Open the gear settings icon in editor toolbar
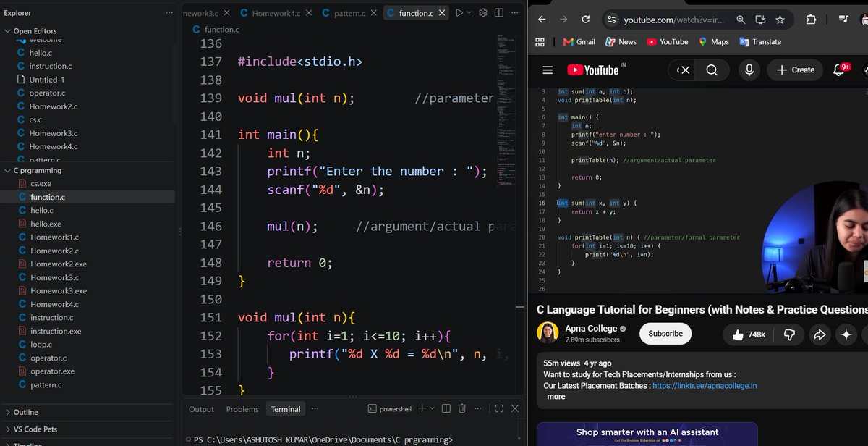 point(483,13)
